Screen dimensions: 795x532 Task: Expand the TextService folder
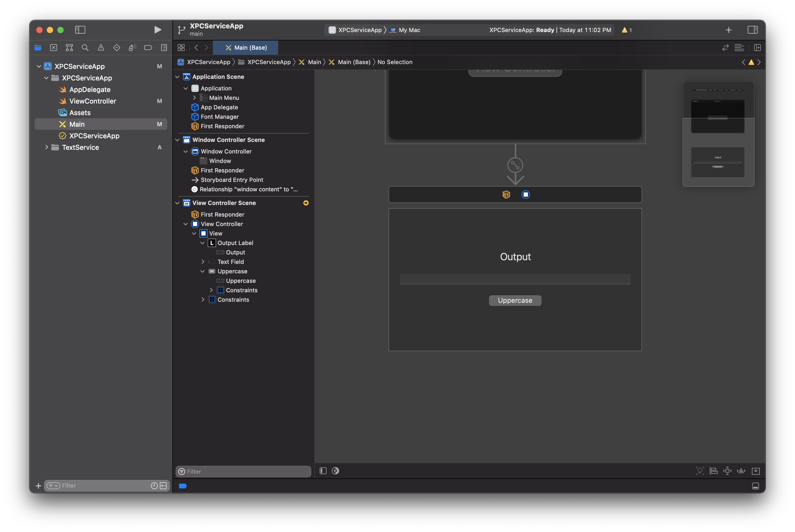tap(47, 147)
